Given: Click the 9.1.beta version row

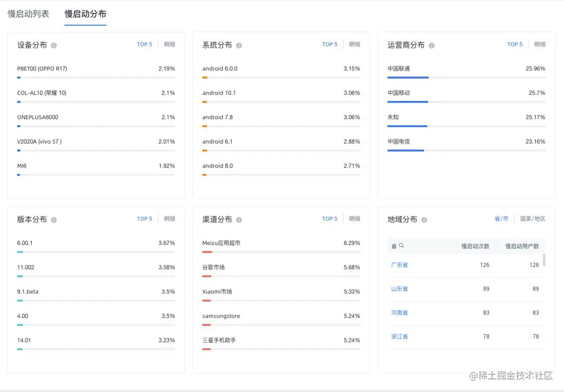Looking at the screenshot, I should 96,295.
